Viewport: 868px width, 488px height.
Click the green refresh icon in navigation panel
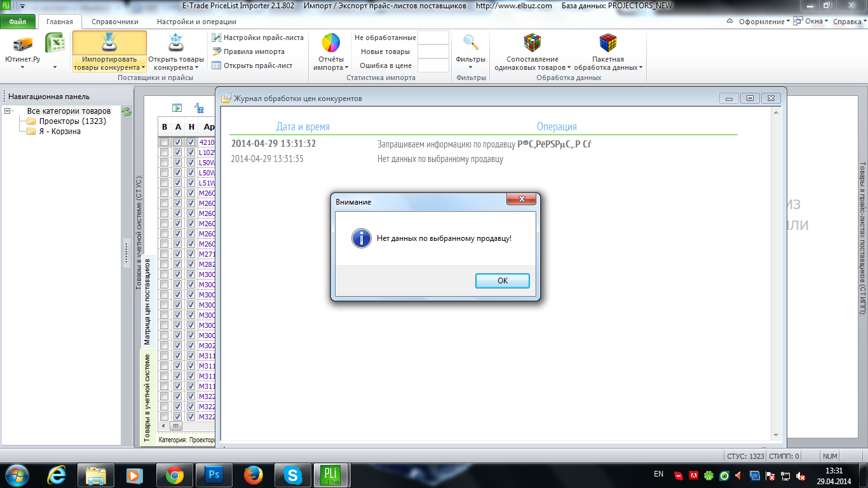pyautogui.click(x=126, y=112)
